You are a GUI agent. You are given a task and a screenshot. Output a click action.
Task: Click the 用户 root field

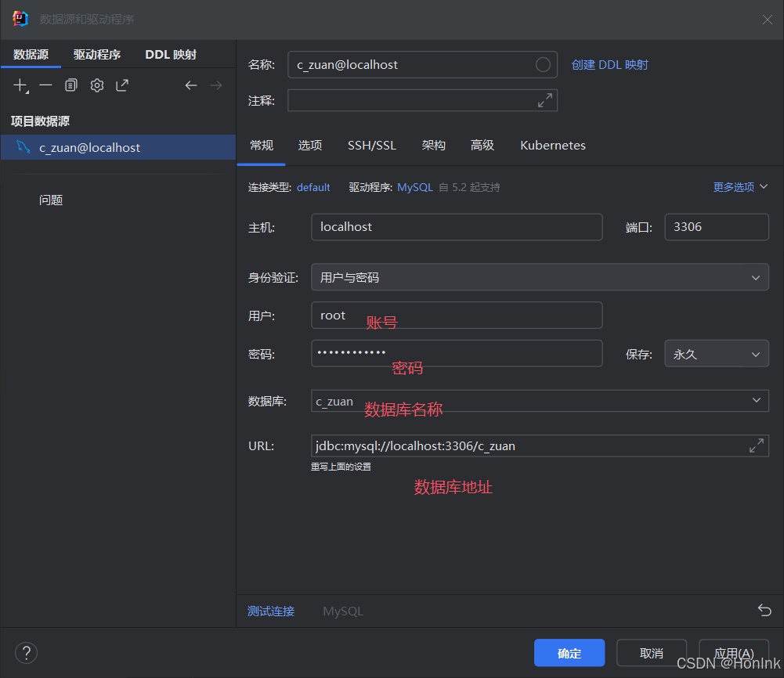pyautogui.click(x=457, y=316)
